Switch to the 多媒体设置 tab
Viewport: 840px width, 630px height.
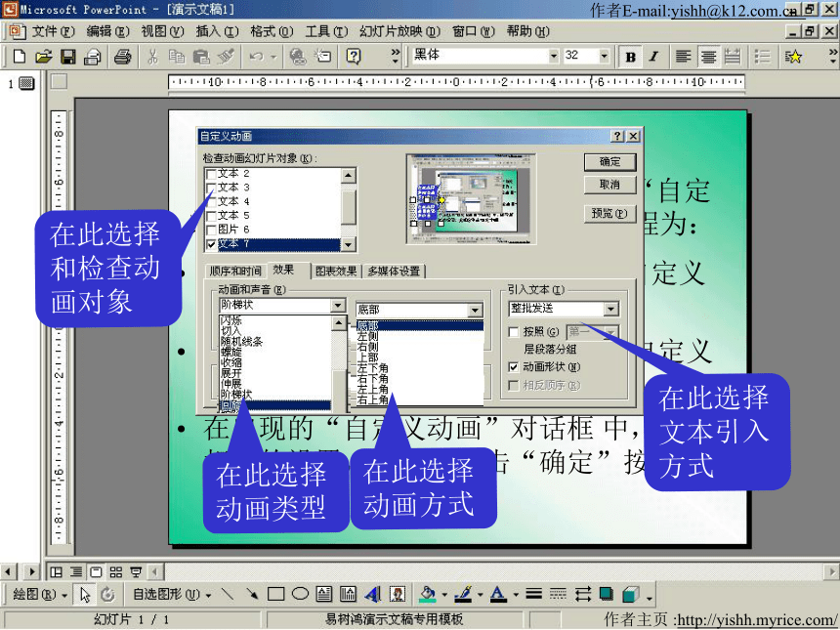pyautogui.click(x=394, y=272)
